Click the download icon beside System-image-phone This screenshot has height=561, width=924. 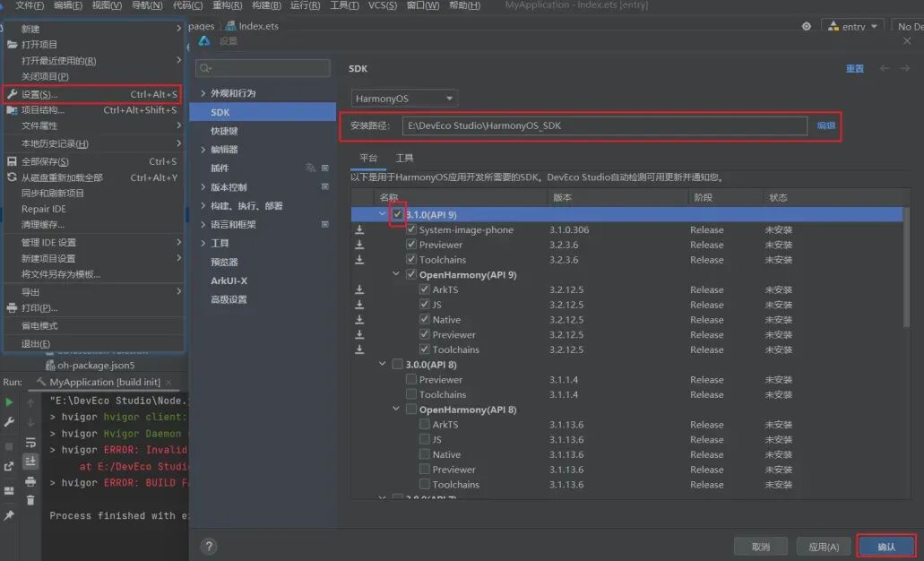point(359,229)
